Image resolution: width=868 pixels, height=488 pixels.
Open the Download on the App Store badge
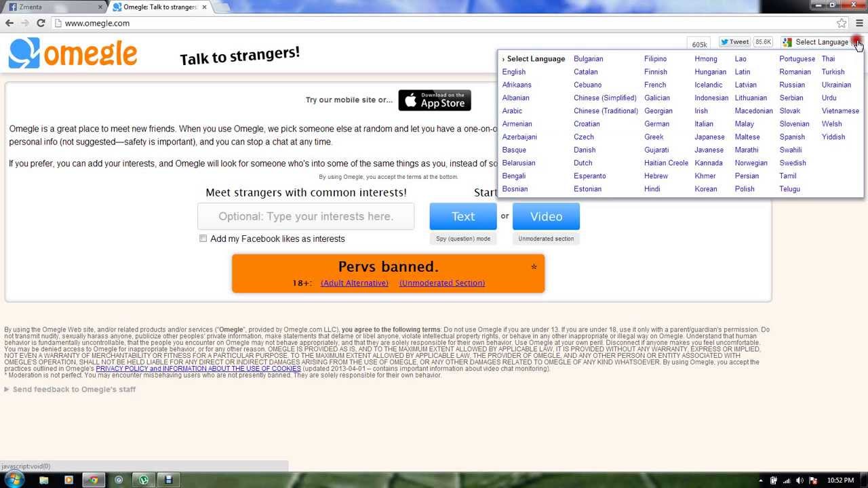[435, 100]
